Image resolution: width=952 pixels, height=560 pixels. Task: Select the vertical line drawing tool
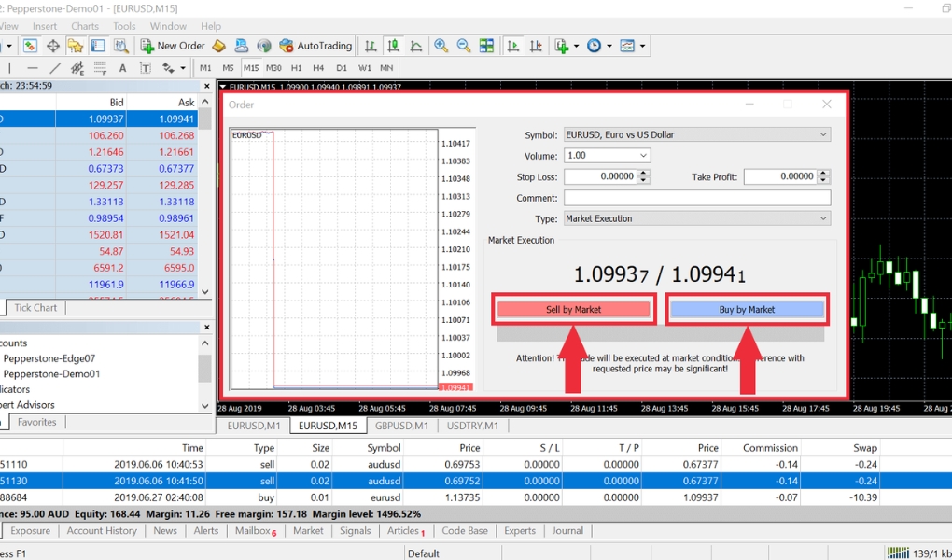point(9,68)
